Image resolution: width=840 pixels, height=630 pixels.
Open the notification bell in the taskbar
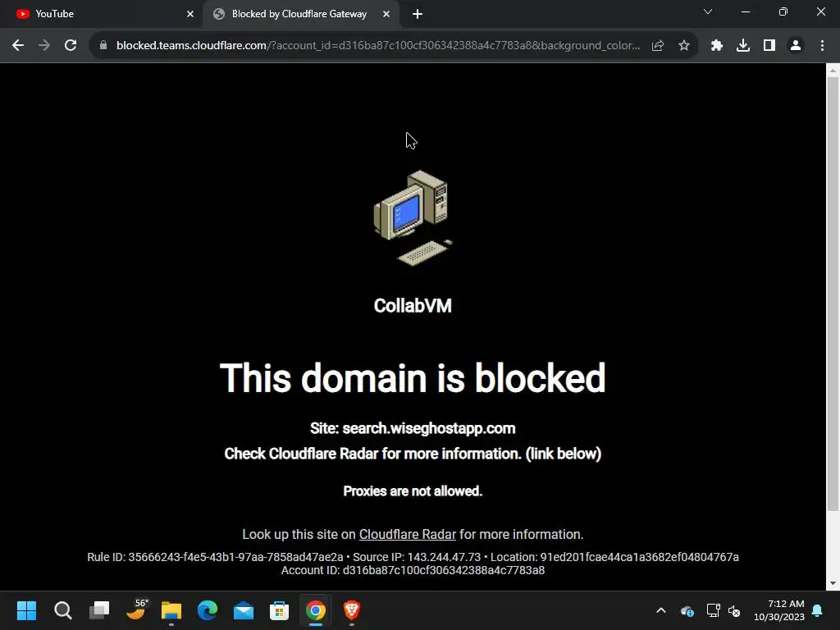point(817,610)
